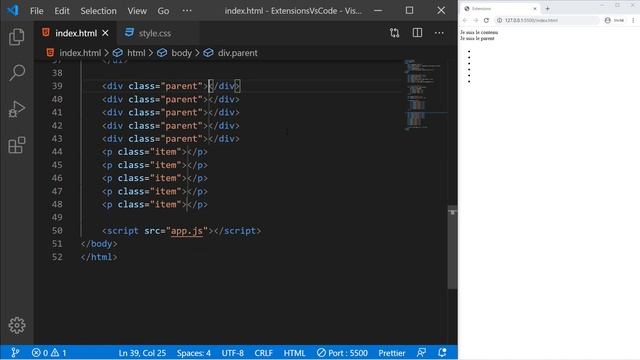
Task: Open the Selection menu
Action: (98, 11)
